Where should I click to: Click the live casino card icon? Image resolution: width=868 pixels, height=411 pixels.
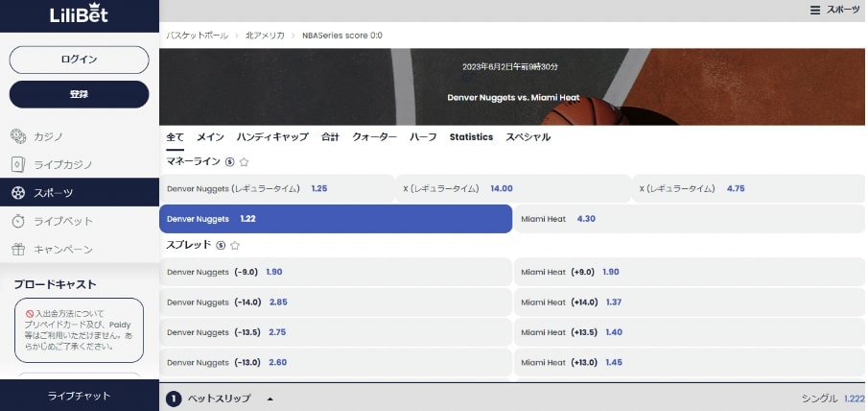[18, 164]
